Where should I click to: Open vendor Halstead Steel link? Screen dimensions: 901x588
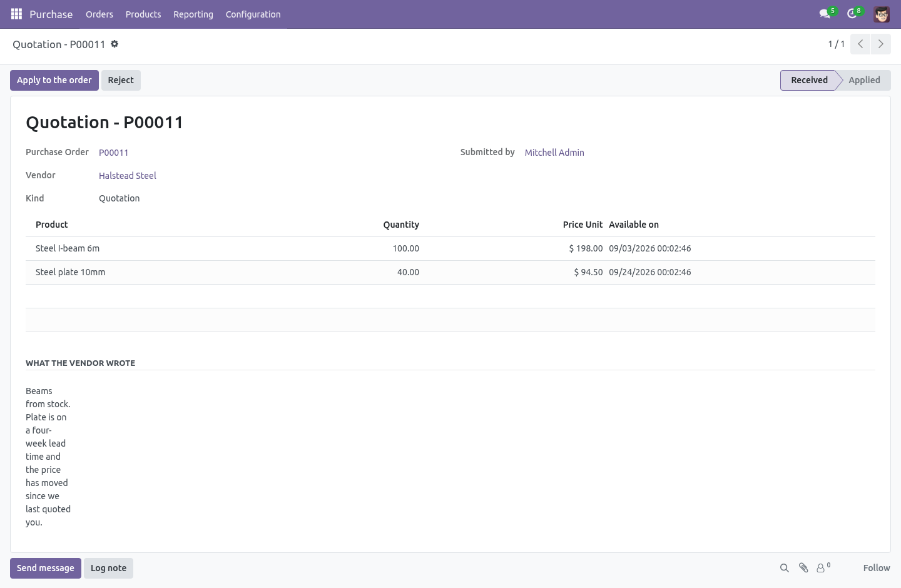pos(128,176)
